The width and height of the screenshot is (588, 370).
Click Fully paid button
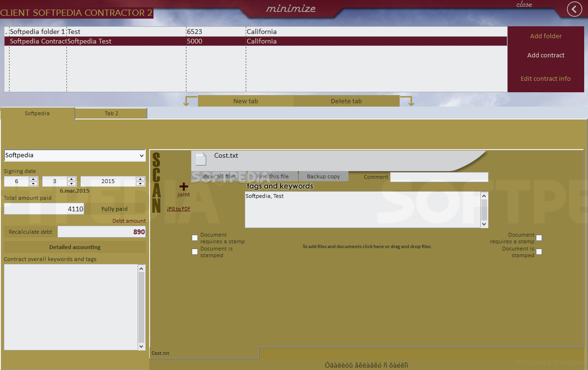click(115, 209)
